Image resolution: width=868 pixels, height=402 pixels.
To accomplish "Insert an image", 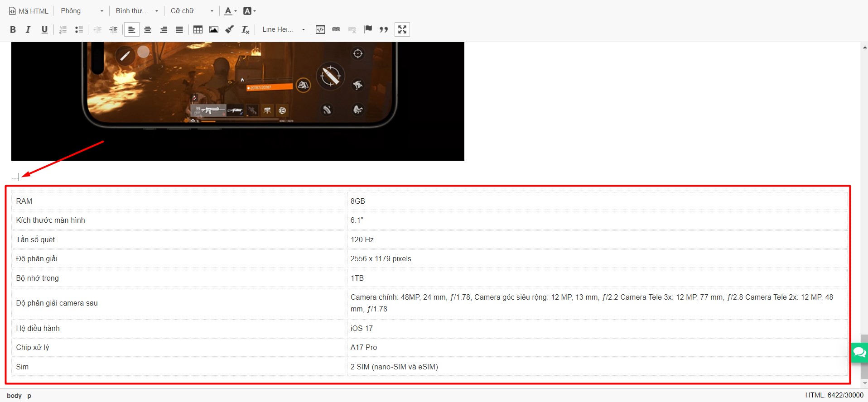I will pyautogui.click(x=214, y=29).
